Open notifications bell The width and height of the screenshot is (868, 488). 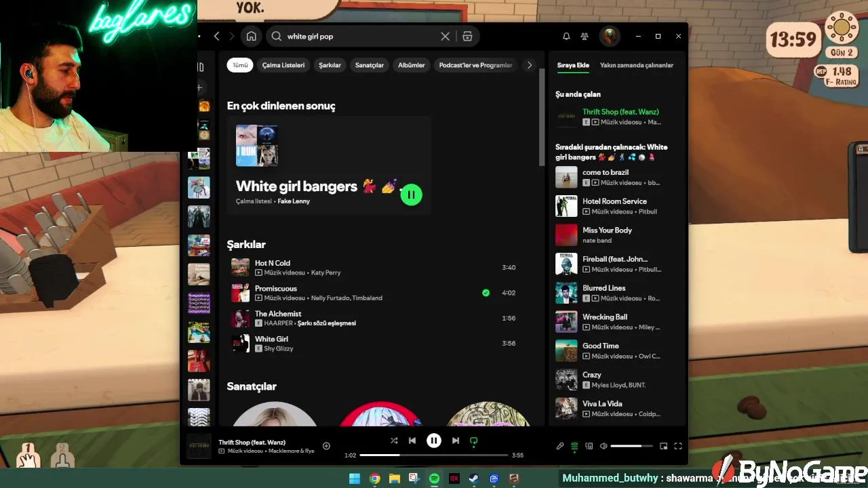(566, 36)
